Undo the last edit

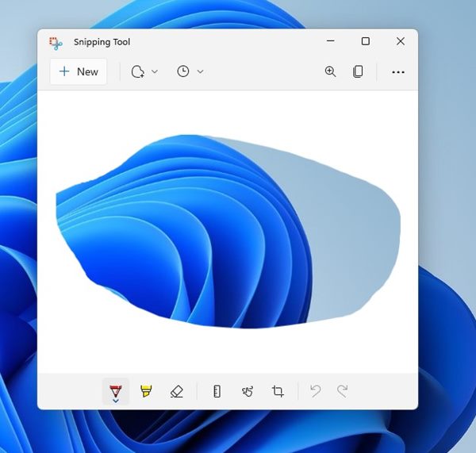(x=315, y=391)
